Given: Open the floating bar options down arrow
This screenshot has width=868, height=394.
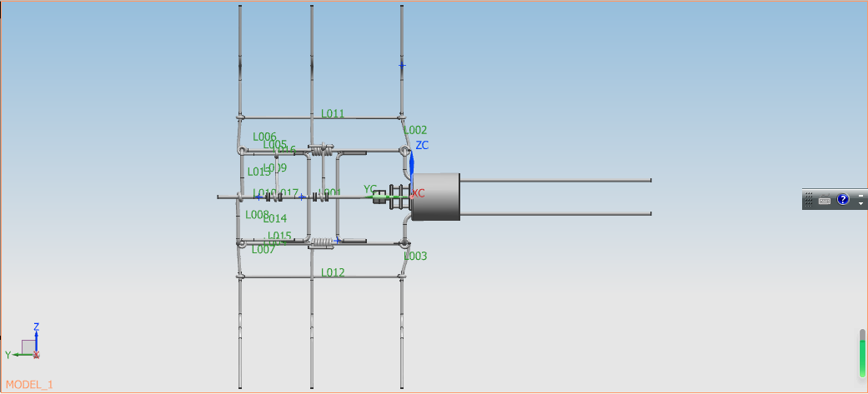Looking at the screenshot, I should (x=860, y=203).
